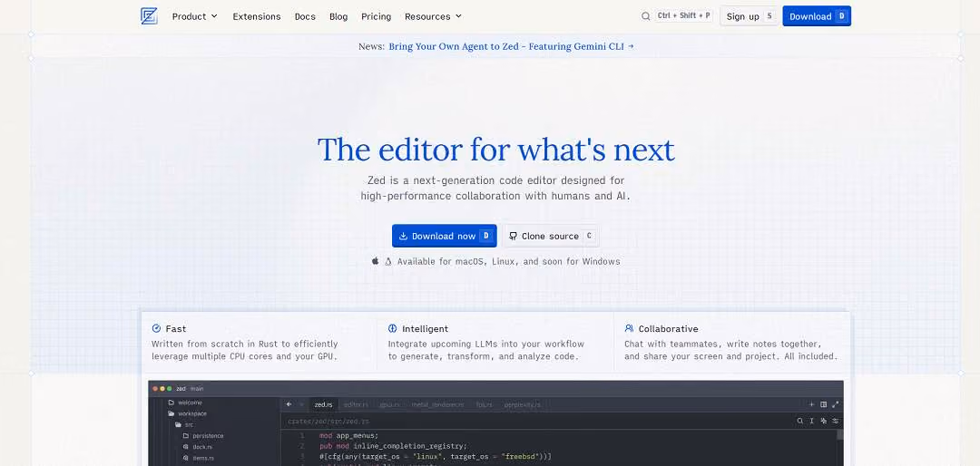This screenshot has height=466, width=980.
Task: Click the Clone source button
Action: click(550, 236)
